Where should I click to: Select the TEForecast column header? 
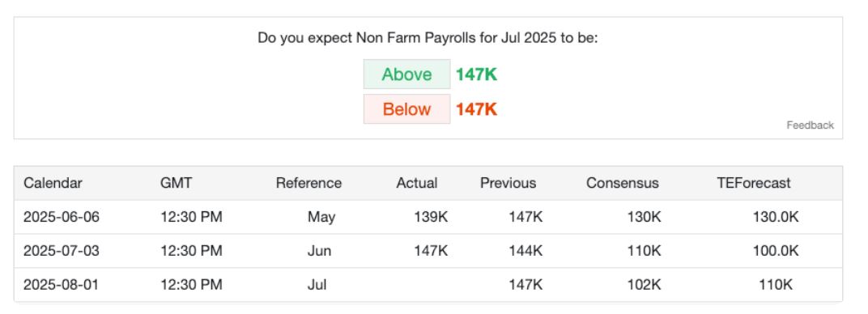point(754,183)
